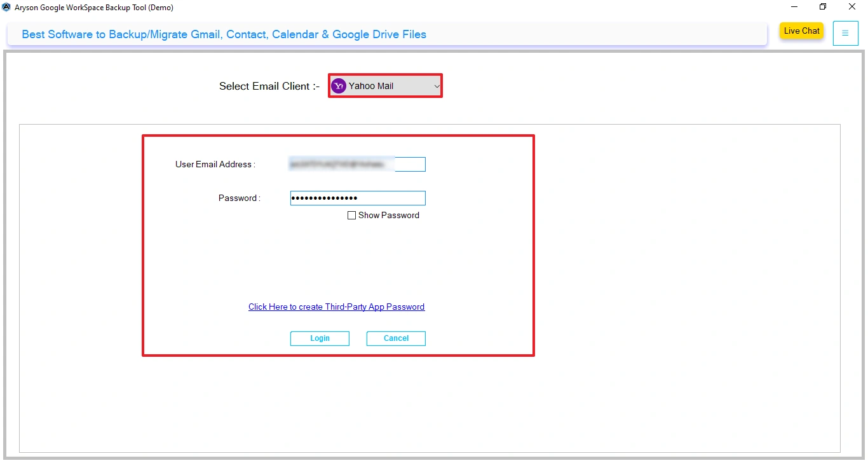Enable the Show Password checkbox
The height and width of the screenshot is (463, 868).
351,215
